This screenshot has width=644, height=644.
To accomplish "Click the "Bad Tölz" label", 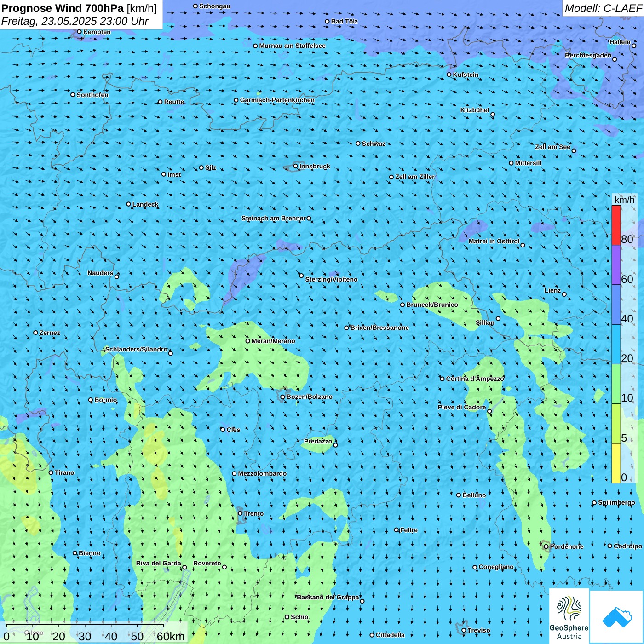I will (345, 21).
